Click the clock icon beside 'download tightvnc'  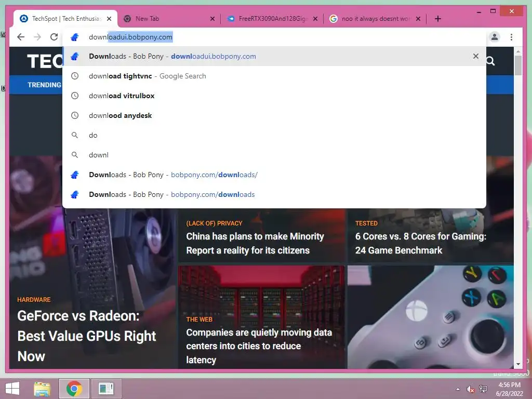click(75, 76)
